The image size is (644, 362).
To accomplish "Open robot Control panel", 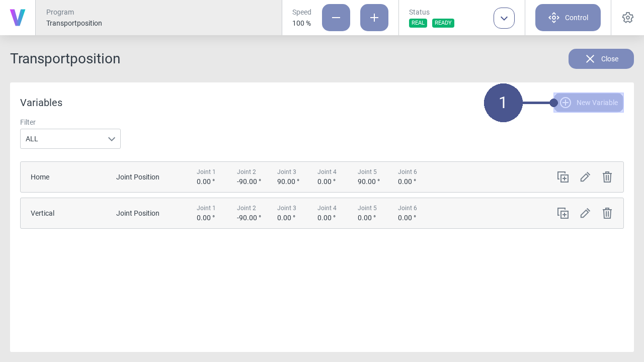I will (568, 17).
